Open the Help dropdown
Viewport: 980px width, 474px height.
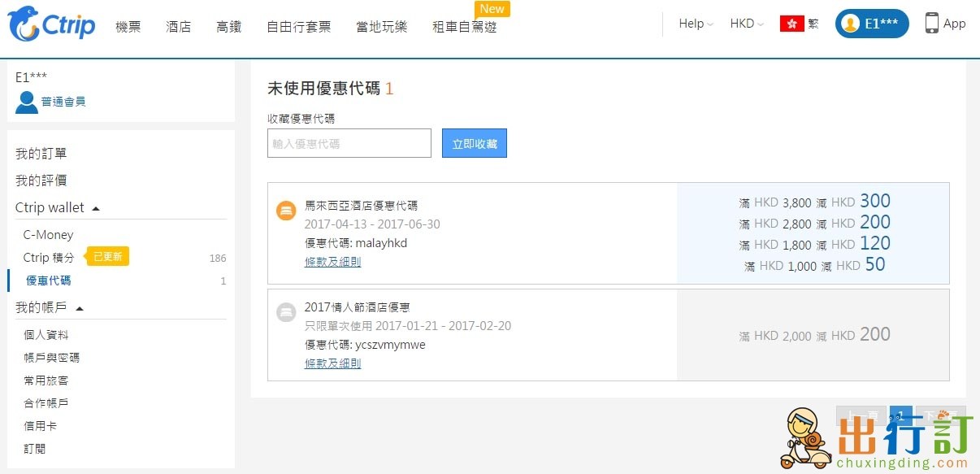click(696, 24)
